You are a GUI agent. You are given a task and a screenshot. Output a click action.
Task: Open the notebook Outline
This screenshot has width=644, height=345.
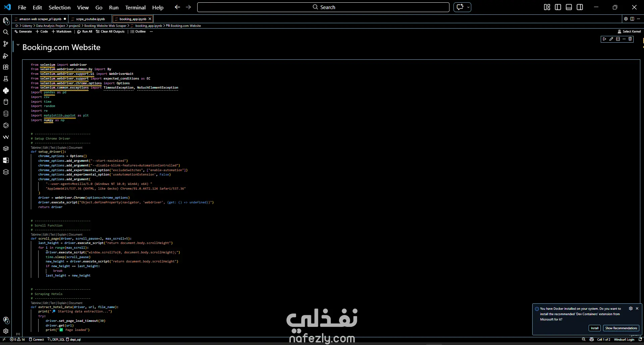tap(138, 32)
